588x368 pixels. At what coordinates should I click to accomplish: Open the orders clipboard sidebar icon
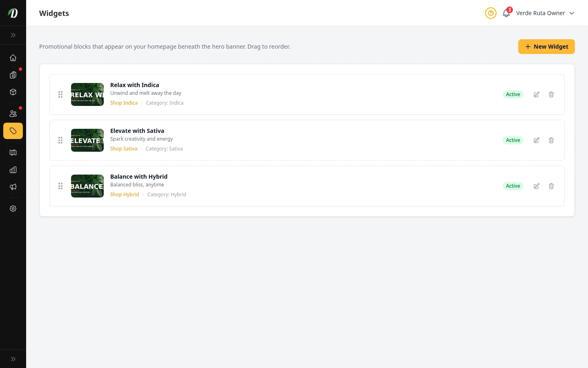point(13,75)
